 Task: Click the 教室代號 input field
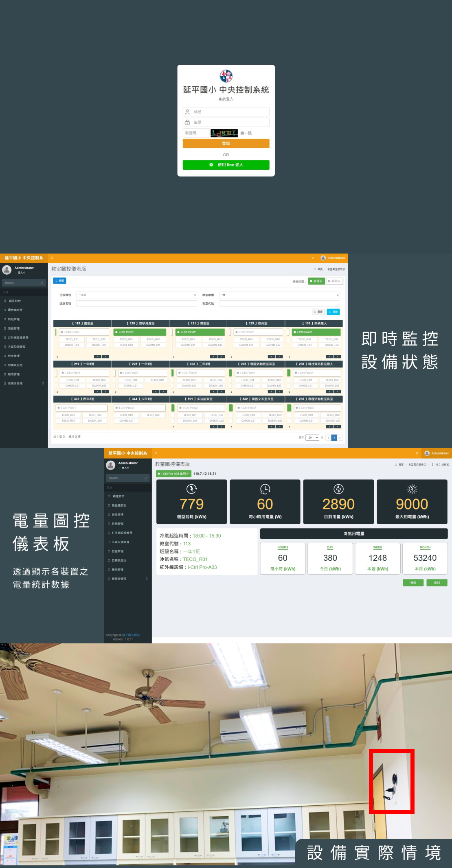coord(279,304)
